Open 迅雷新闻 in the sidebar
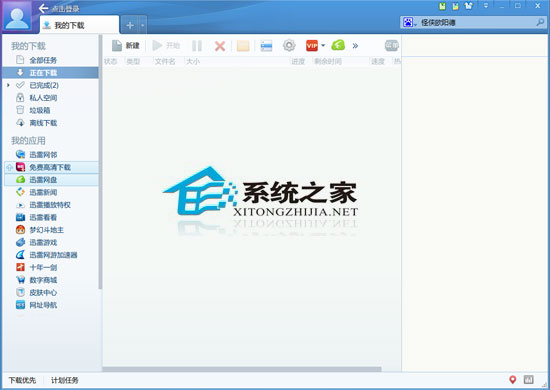Screen dimensions: 550x390 [x=43, y=192]
